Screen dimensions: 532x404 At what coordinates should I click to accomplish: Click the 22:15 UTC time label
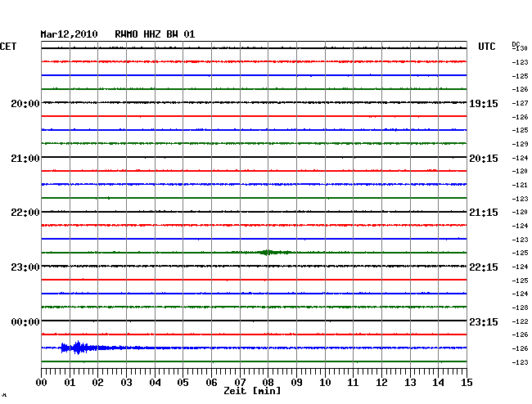tap(484, 267)
